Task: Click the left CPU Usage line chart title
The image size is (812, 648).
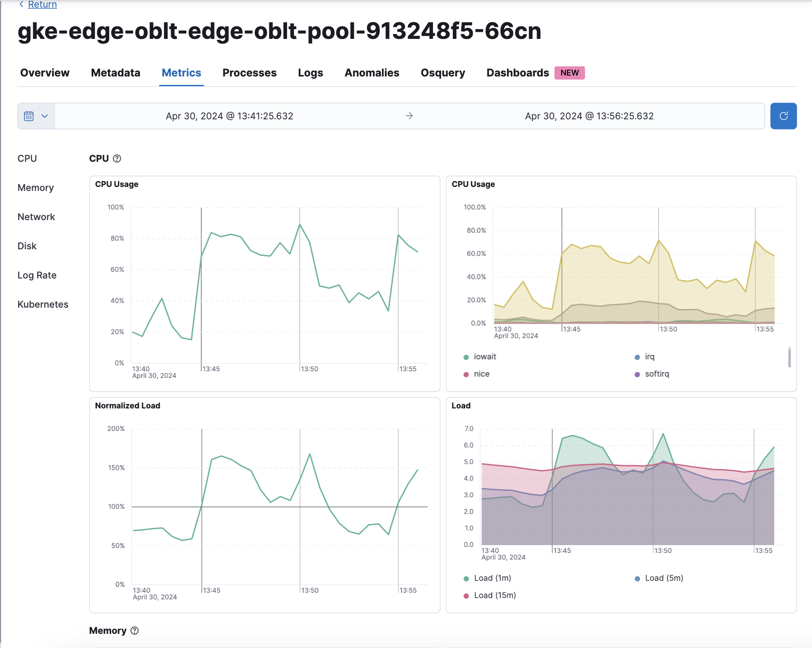Action: (x=117, y=184)
